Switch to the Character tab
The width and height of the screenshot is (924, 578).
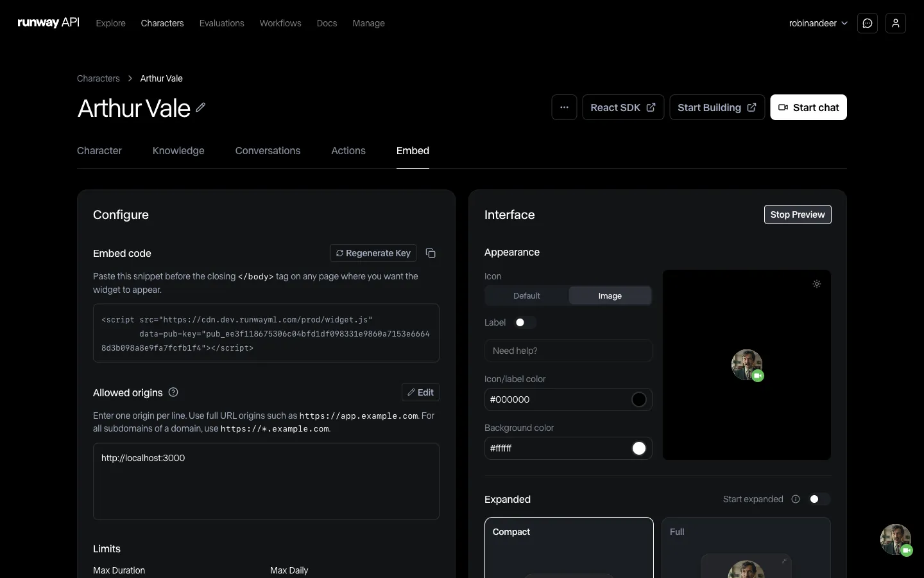[99, 150]
